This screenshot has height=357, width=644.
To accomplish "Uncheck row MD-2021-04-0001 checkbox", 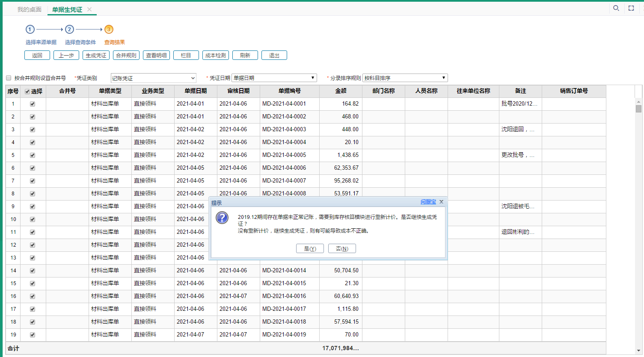I will [33, 104].
